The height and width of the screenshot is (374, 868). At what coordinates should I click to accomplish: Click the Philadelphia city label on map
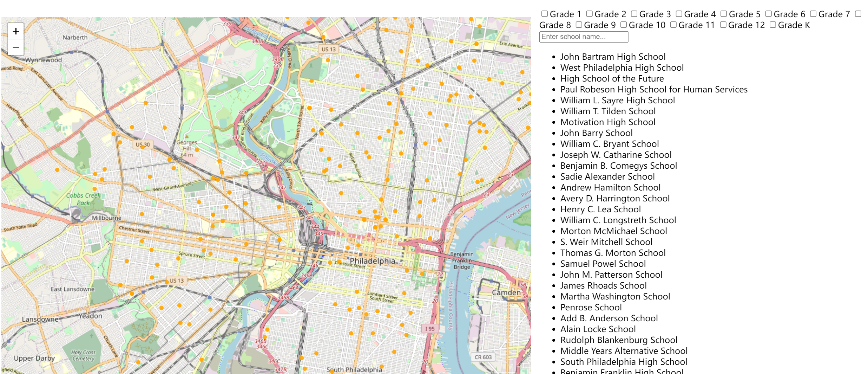pos(372,261)
